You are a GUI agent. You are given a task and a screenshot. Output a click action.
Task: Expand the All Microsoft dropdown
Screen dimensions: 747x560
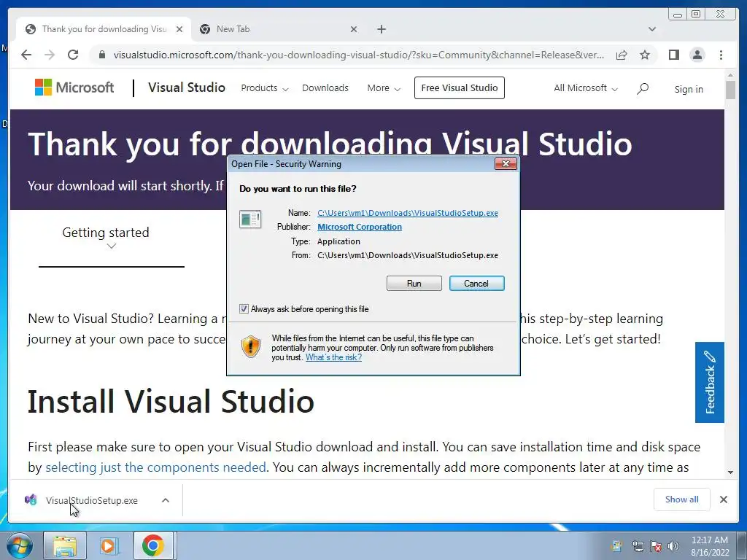(x=586, y=88)
